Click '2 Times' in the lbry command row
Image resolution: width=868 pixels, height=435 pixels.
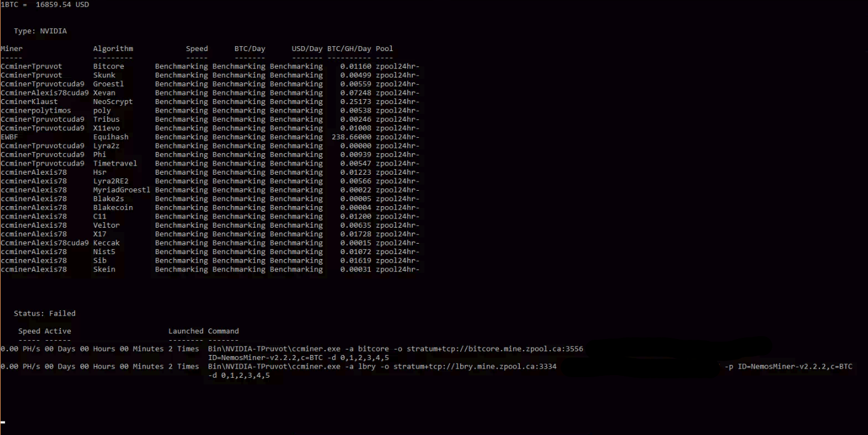click(x=183, y=366)
